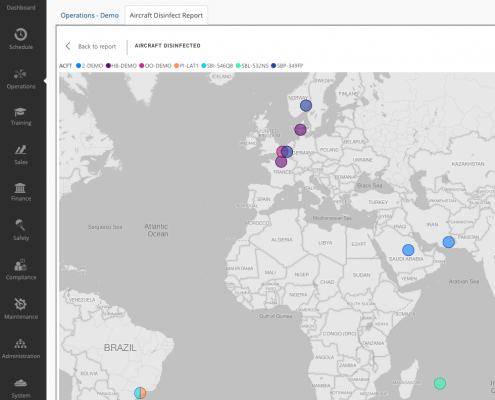Open the Training graduation cap icon
This screenshot has height=400, width=495.
click(20, 112)
